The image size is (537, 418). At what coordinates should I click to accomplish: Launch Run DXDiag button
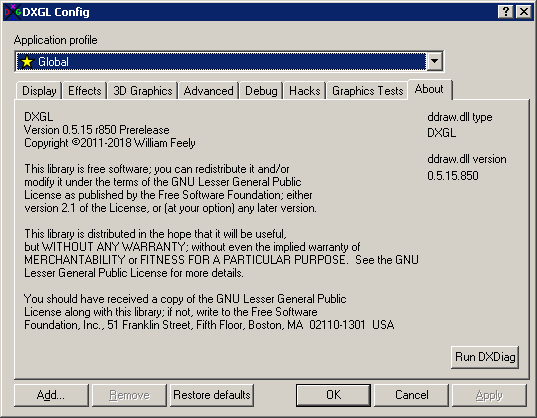(x=485, y=357)
